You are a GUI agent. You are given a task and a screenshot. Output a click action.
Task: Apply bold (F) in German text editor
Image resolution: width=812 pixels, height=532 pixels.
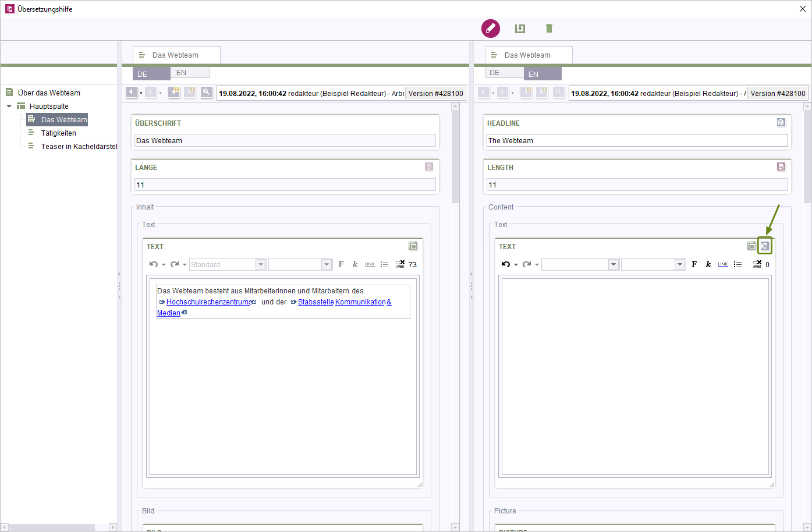341,264
